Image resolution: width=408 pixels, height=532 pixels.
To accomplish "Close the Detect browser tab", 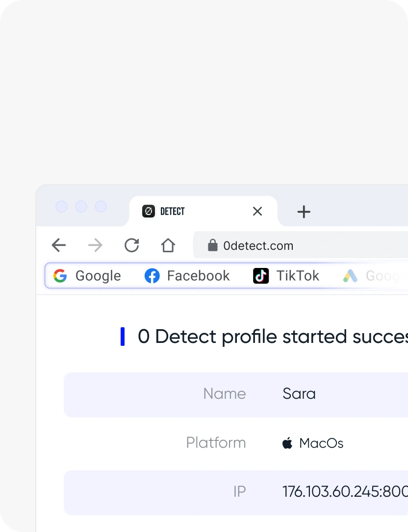I will [x=257, y=211].
